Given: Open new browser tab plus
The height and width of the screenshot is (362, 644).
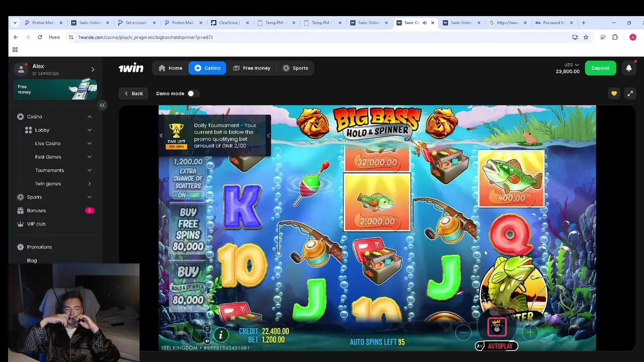Looking at the screenshot, I should tap(584, 23).
